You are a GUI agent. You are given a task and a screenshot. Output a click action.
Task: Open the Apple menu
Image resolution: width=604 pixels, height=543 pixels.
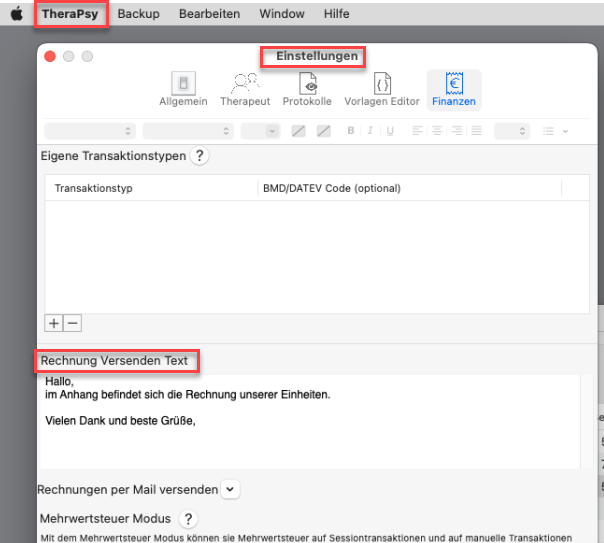(x=17, y=14)
